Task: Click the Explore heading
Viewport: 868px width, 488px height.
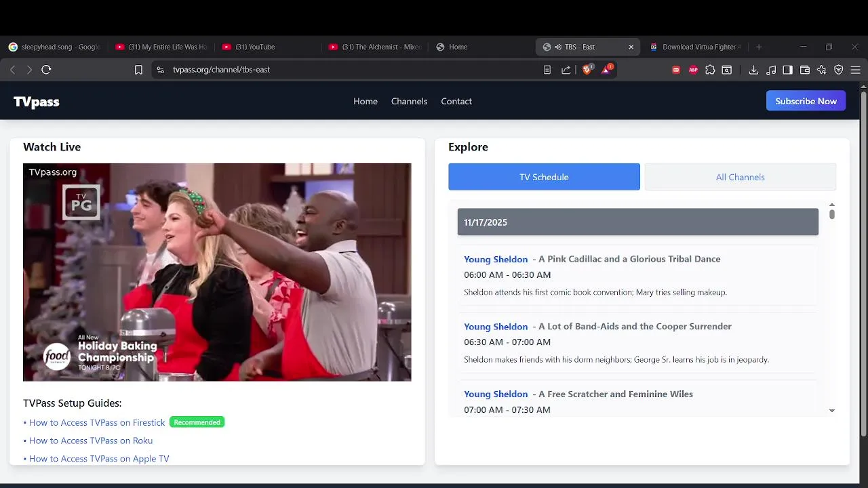Action: click(468, 147)
